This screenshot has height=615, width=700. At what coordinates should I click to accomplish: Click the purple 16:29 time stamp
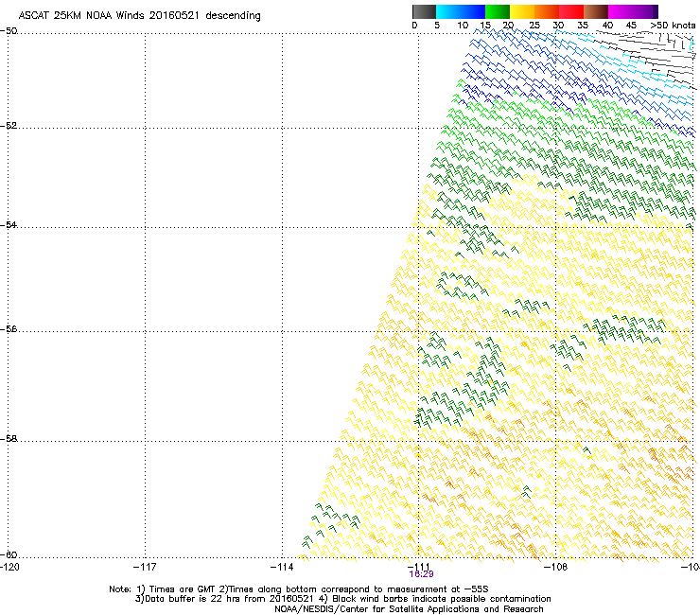click(421, 574)
